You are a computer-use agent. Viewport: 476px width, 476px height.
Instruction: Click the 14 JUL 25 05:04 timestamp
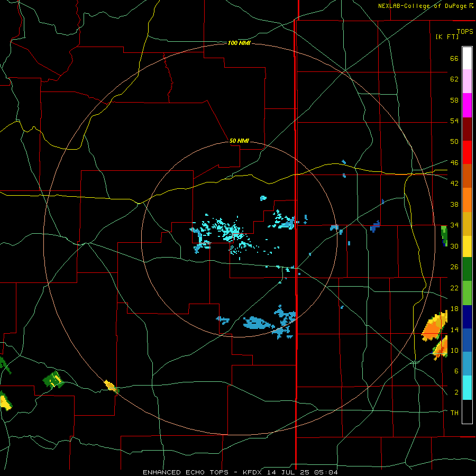click(303, 472)
